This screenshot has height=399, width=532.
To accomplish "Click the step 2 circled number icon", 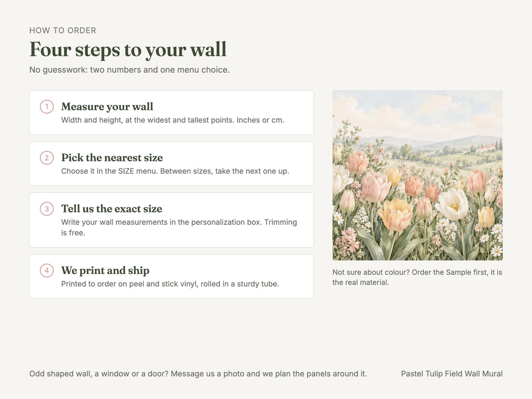I will point(47,158).
